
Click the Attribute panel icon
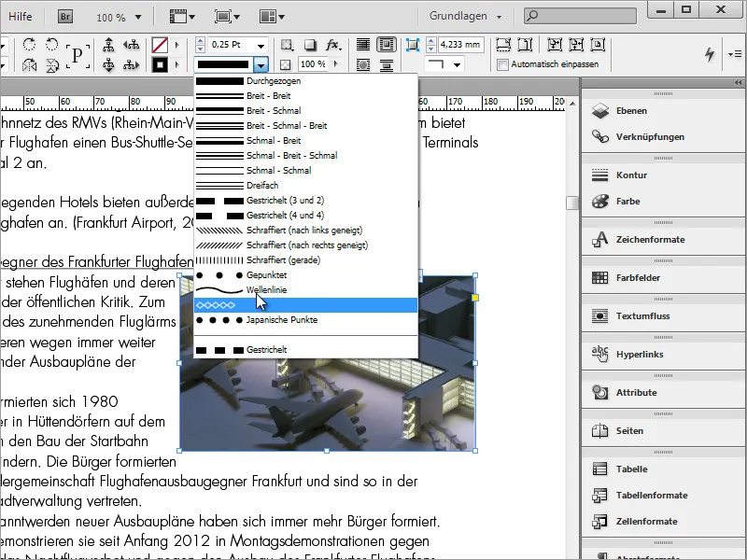point(599,393)
